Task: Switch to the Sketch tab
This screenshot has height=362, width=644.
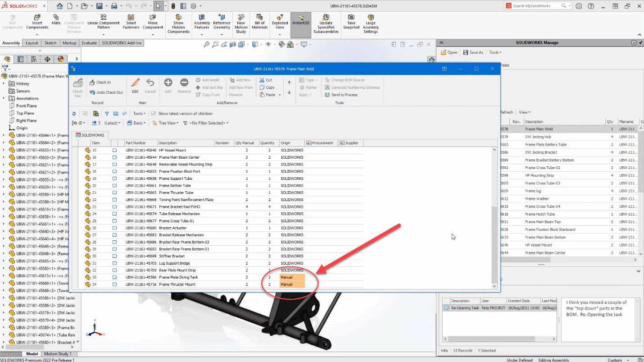Action: pyautogui.click(x=50, y=43)
